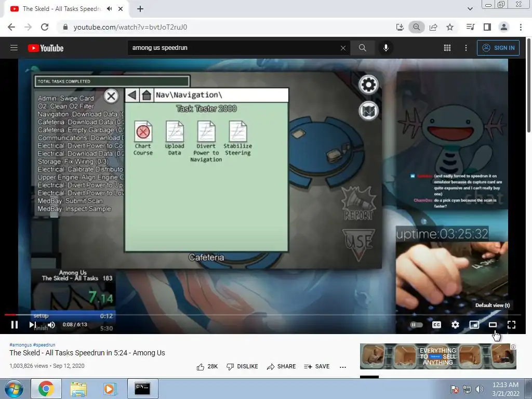The width and height of the screenshot is (532, 399).
Task: Pause the video playback
Action: point(15,325)
